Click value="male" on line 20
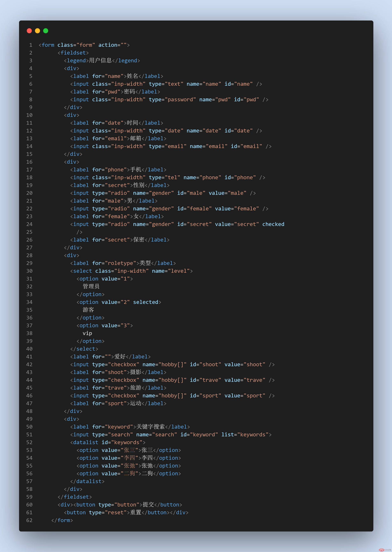Screen dimensions: 392x552 [x=228, y=193]
